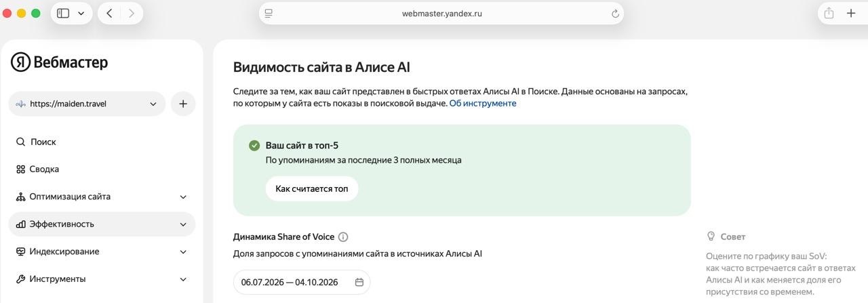Click the site favicon beside https://maiden.travel

[x=21, y=104]
